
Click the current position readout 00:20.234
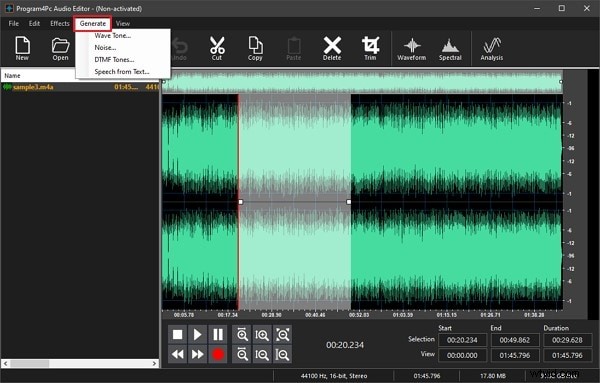pos(345,345)
